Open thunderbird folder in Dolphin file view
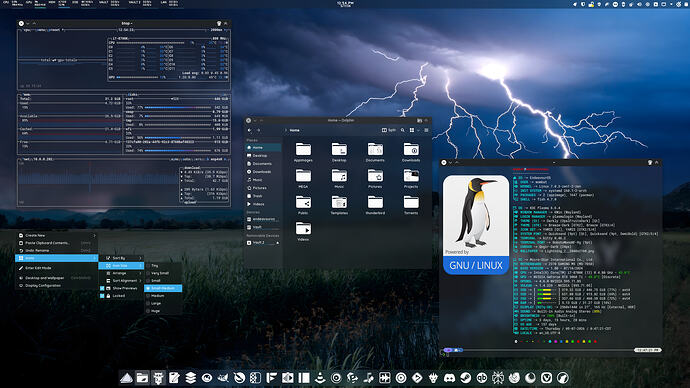The image size is (690, 388). [375, 205]
